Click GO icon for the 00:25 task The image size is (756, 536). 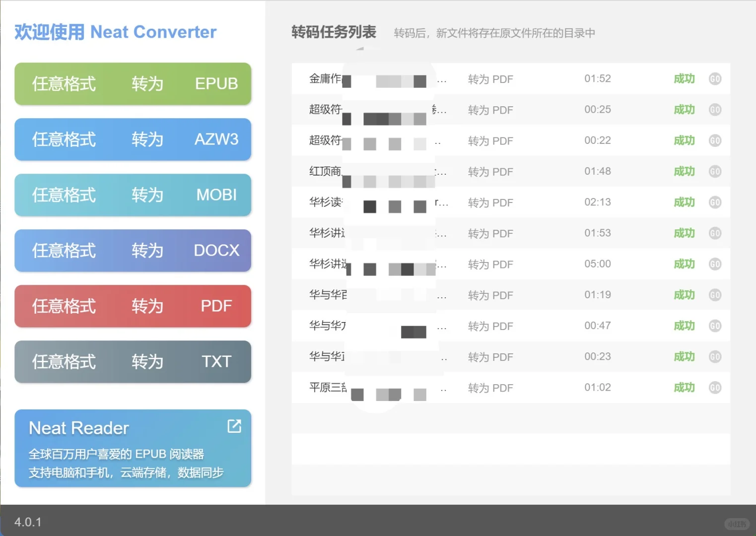pos(715,110)
